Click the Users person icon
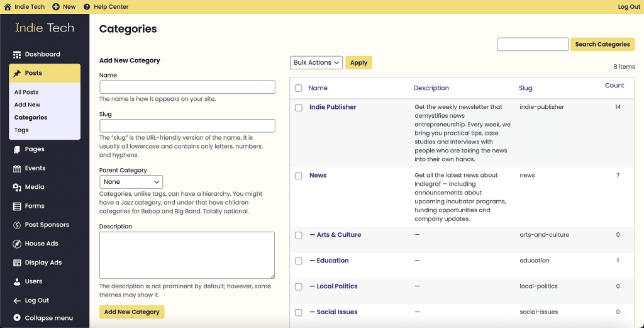Image resolution: width=644 pixels, height=328 pixels. pos(17,281)
